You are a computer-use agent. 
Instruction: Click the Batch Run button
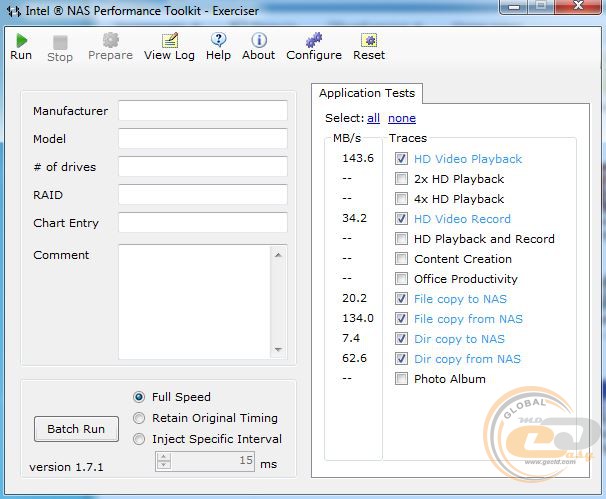pos(76,429)
